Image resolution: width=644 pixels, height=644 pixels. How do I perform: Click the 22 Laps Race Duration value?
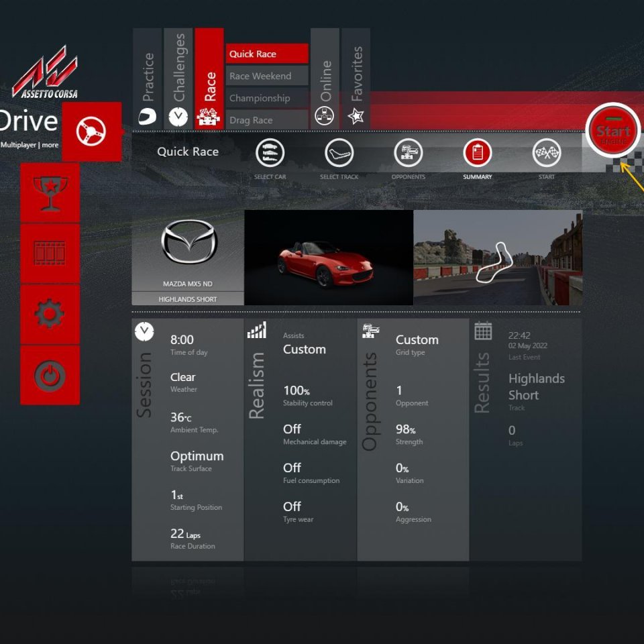click(x=185, y=533)
